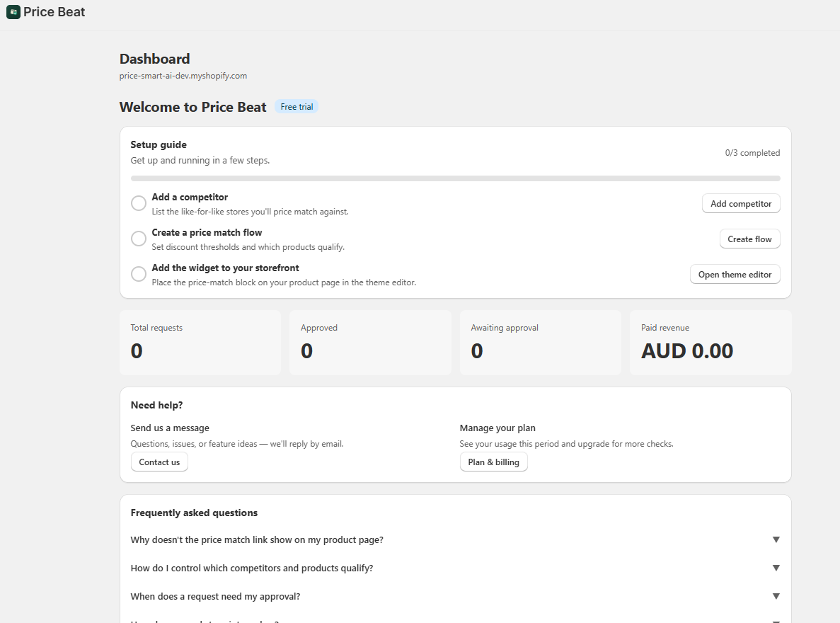Open Plan & billing
This screenshot has height=623, width=840.
pyautogui.click(x=493, y=462)
